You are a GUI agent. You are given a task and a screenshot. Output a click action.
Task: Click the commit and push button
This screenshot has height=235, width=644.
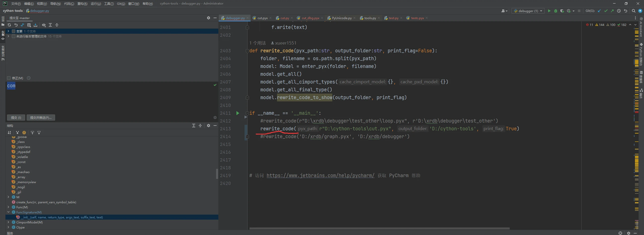(x=41, y=118)
